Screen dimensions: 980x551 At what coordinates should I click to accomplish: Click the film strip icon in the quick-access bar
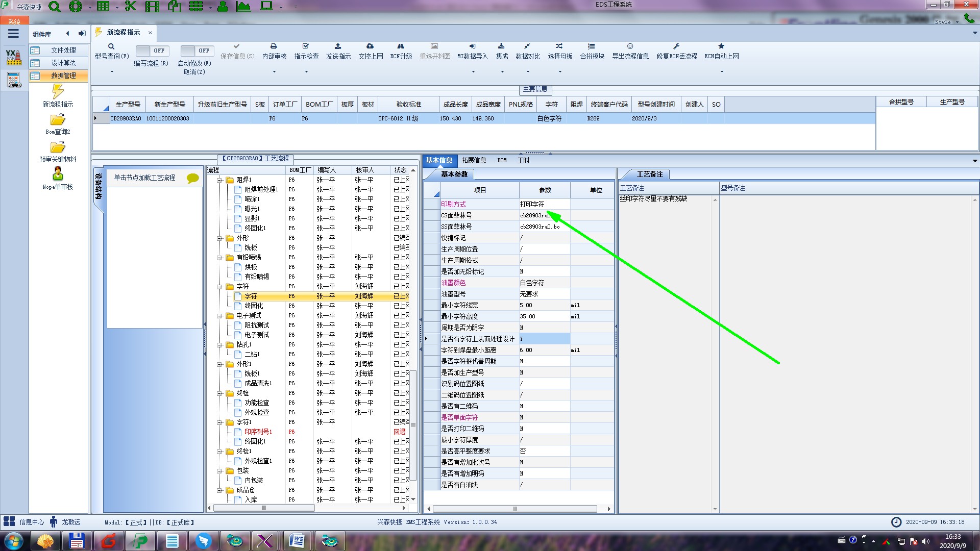tap(152, 7)
